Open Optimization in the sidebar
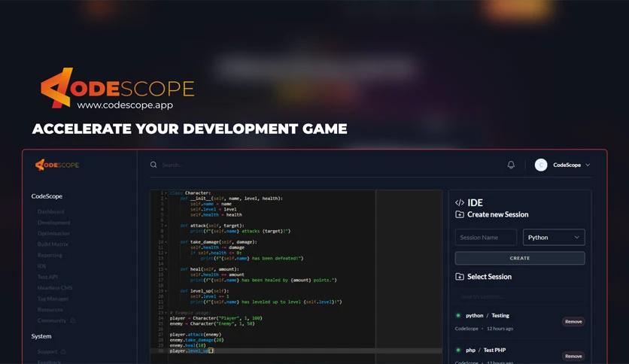The width and height of the screenshot is (629, 364). (x=53, y=233)
